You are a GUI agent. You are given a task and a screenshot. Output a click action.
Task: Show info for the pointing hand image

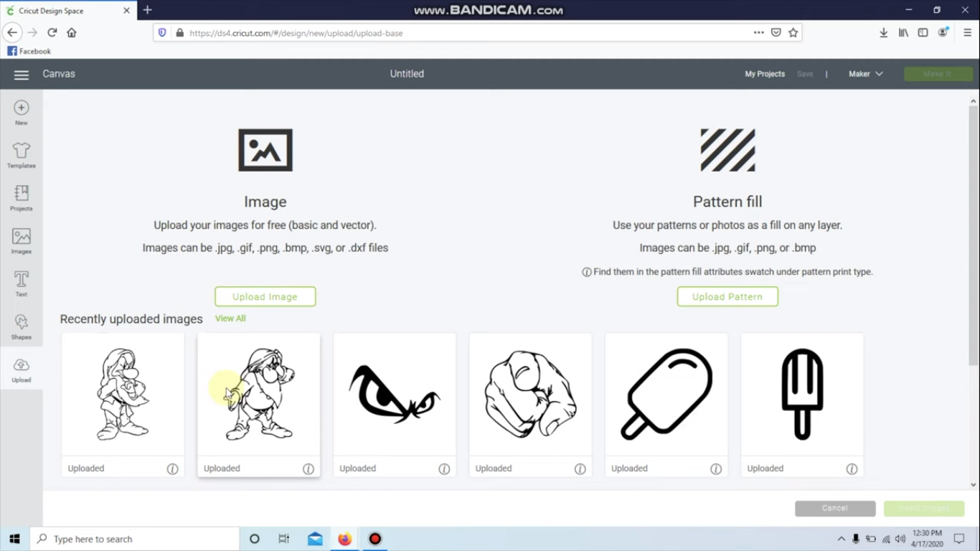coord(580,468)
